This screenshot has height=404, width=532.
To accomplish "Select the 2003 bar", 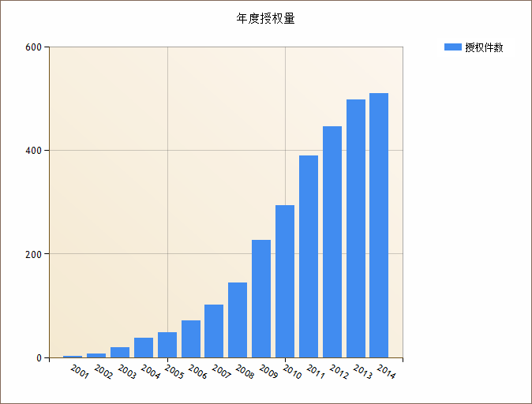I will 120,352.
